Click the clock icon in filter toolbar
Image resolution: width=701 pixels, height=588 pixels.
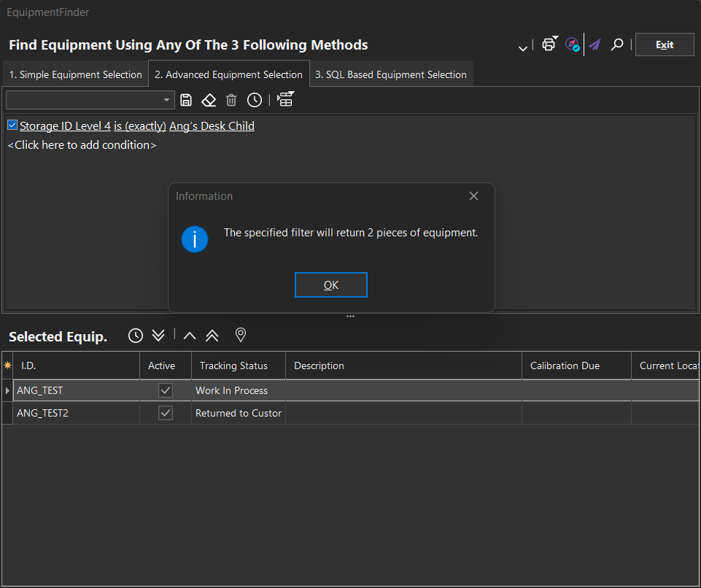pyautogui.click(x=254, y=100)
